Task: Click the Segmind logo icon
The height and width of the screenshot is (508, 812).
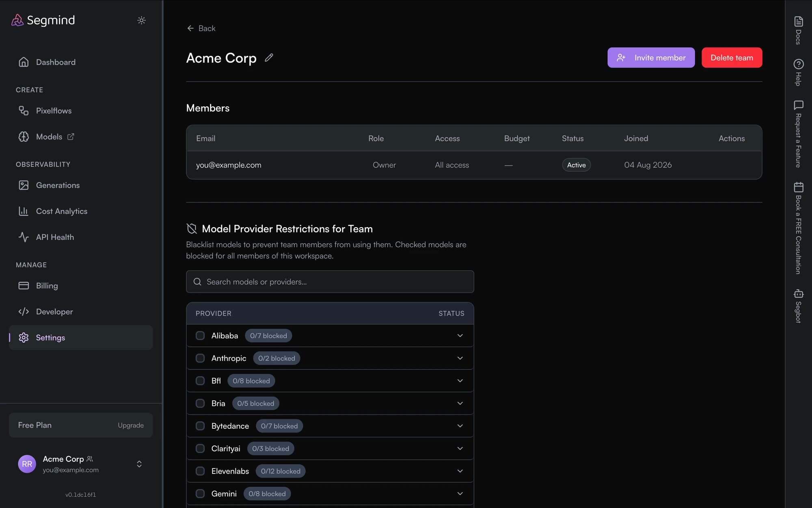Action: click(x=17, y=20)
